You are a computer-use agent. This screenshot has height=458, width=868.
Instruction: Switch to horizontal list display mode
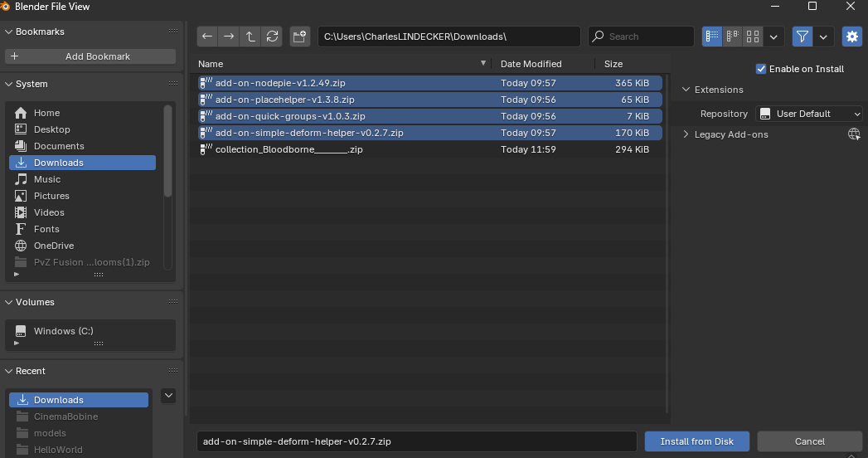pos(732,37)
